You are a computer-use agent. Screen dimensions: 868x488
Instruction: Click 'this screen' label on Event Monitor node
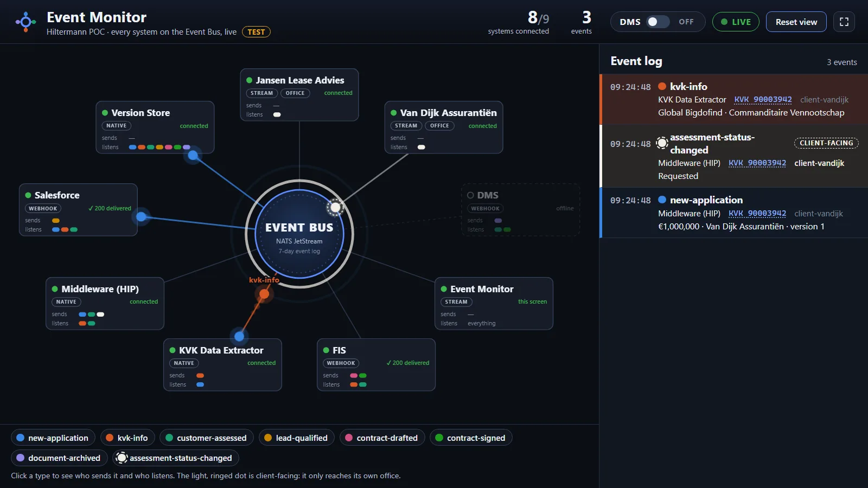(x=532, y=301)
